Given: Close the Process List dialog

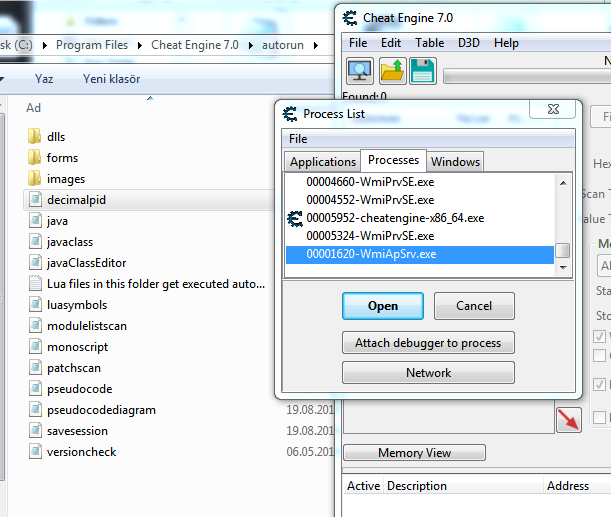Looking at the screenshot, I should coord(553,109).
